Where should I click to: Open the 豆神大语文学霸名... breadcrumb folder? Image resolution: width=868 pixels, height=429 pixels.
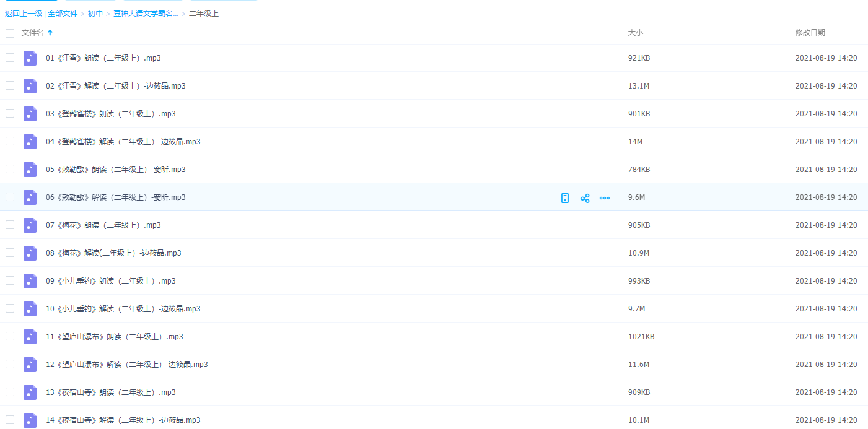146,13
